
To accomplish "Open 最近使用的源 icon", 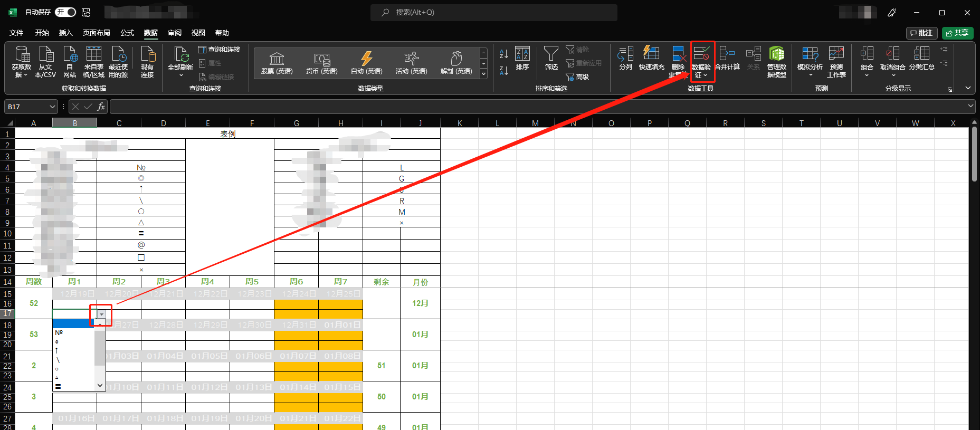I will [x=118, y=62].
